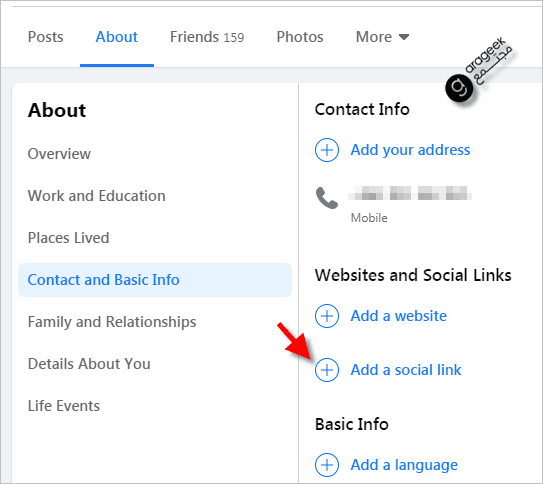Show Details About You section
Screen dimensions: 543x484
[x=89, y=364]
